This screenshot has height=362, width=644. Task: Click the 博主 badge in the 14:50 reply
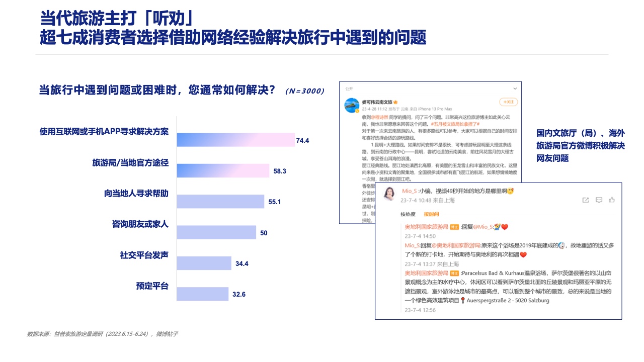[454, 227]
